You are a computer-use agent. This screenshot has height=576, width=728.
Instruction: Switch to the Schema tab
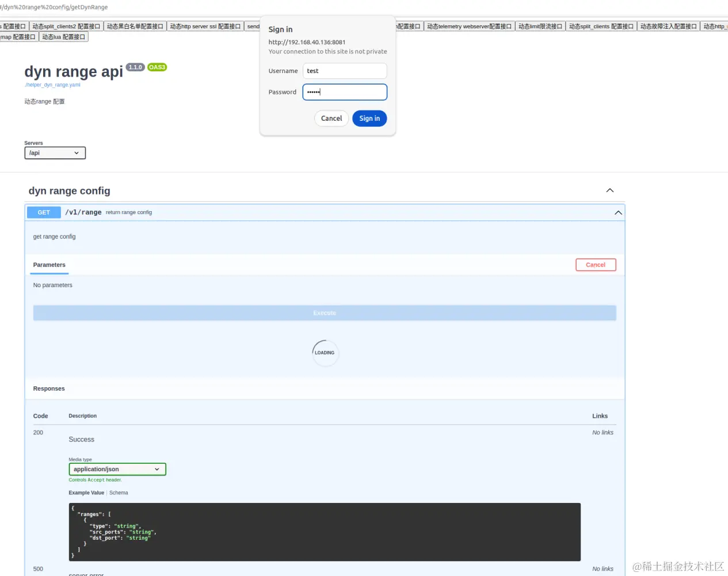tap(119, 493)
